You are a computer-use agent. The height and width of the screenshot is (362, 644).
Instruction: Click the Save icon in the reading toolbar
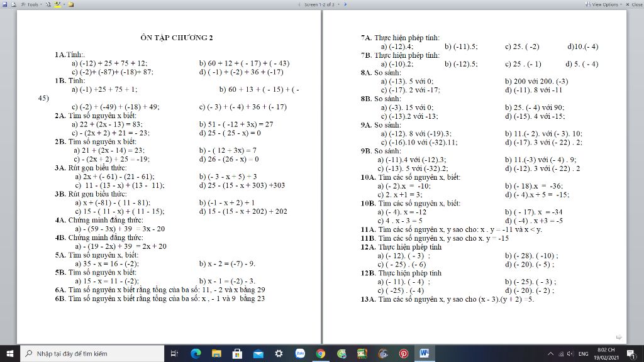click(5, 4)
